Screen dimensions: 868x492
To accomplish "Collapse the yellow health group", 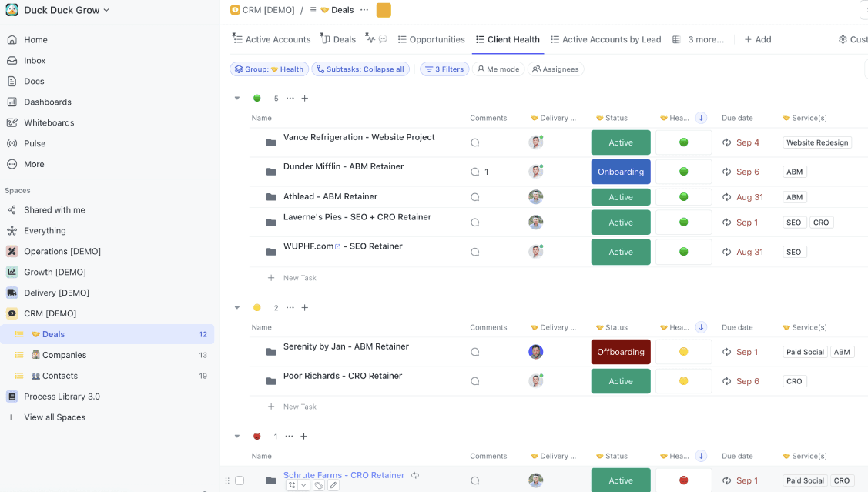I will [237, 308].
